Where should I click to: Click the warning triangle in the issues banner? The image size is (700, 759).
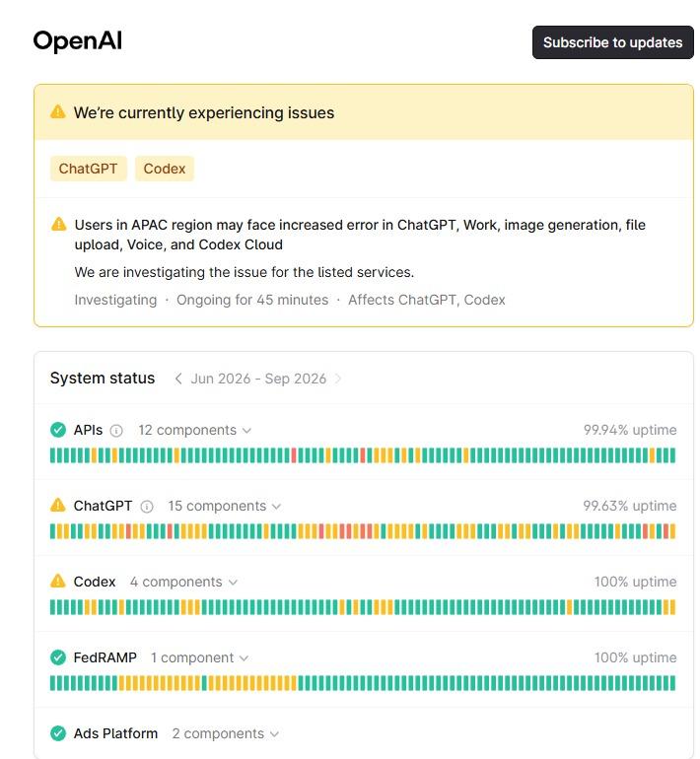57,112
